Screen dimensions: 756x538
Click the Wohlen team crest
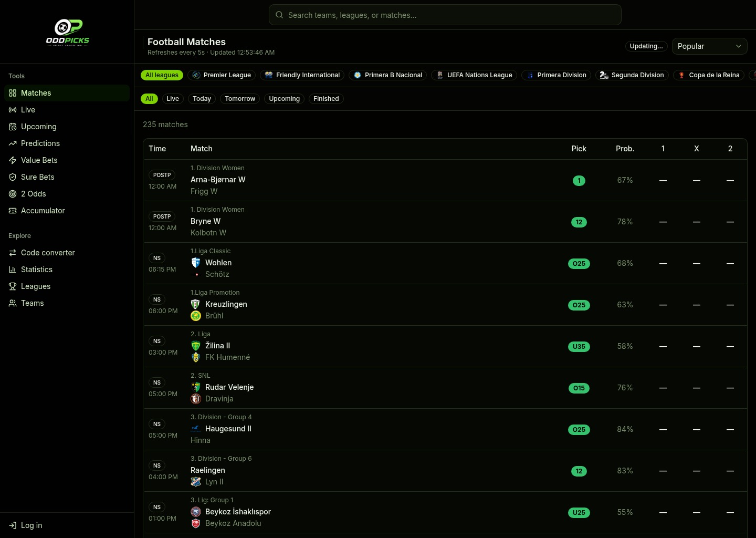tap(196, 263)
